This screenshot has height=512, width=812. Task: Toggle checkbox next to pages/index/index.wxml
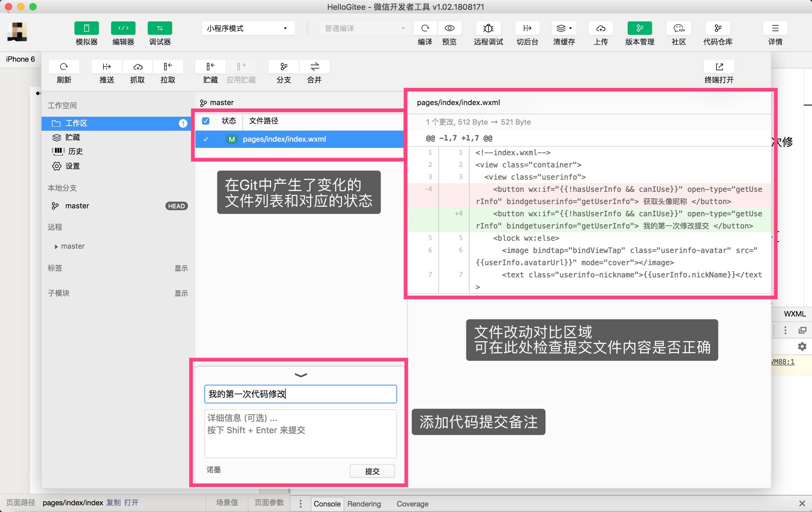pos(206,139)
